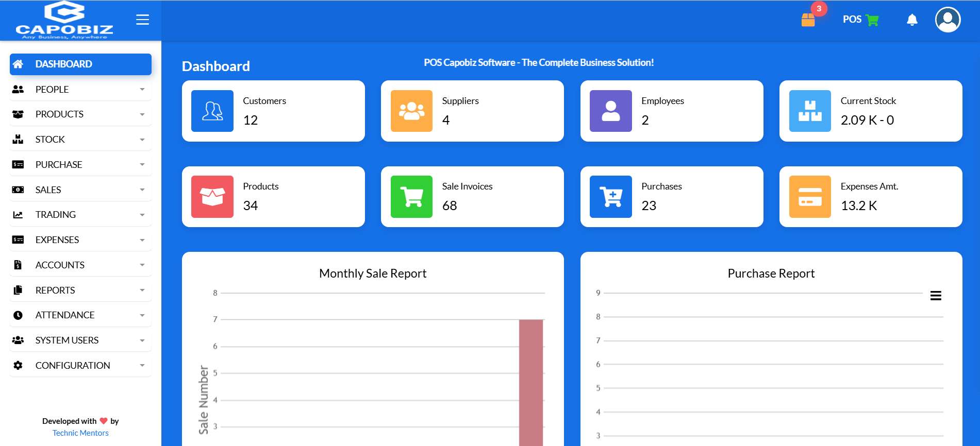Click the Expenses Amt. value 13.2 K

[859, 206]
